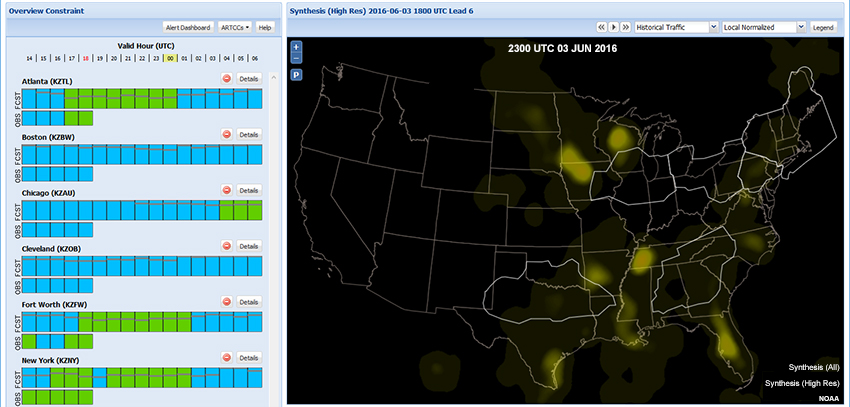Open Details for Cleveland (KZOB)
850x407 pixels.
click(x=249, y=246)
